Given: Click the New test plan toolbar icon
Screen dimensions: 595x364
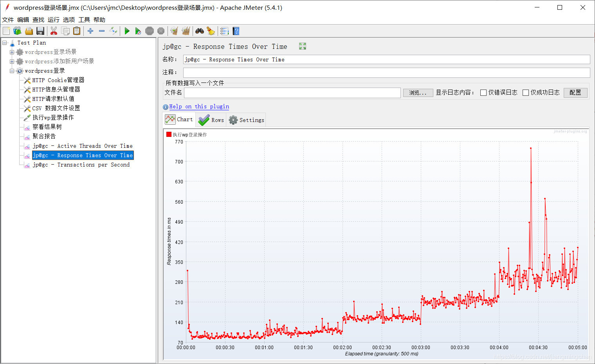Looking at the screenshot, I should click(x=6, y=31).
